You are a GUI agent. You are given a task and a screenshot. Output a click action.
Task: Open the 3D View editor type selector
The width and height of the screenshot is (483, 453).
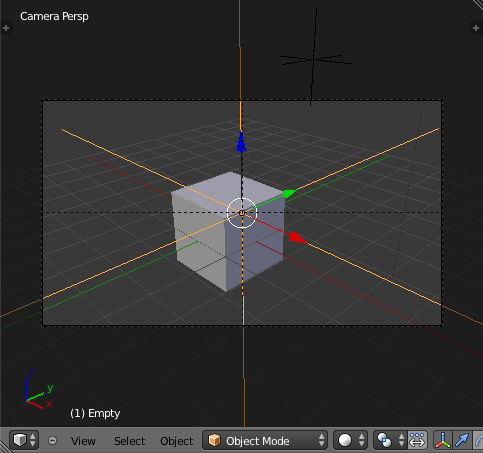coord(24,440)
